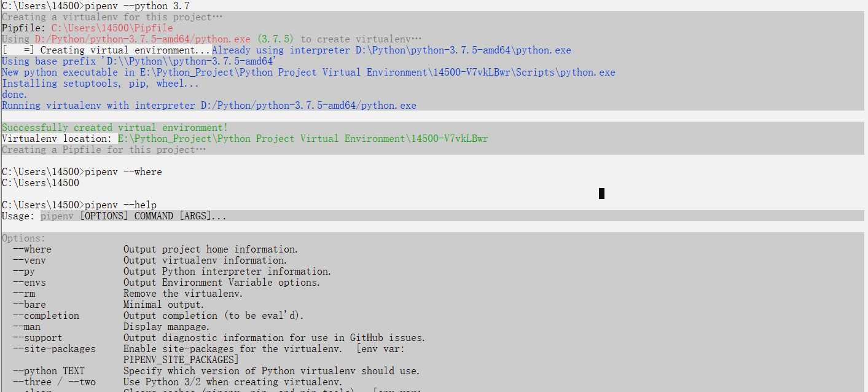Click the '--three / --two' option name
The height and width of the screenshot is (392, 868).
[x=54, y=382]
